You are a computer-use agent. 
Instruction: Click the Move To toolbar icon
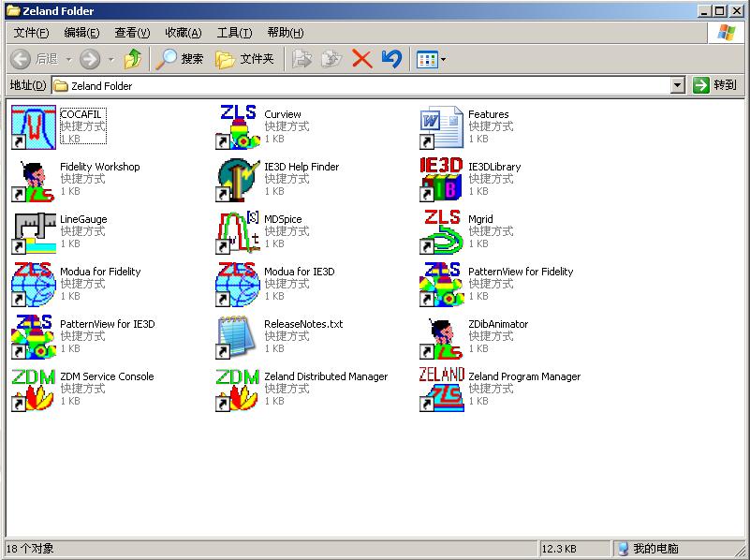(301, 59)
